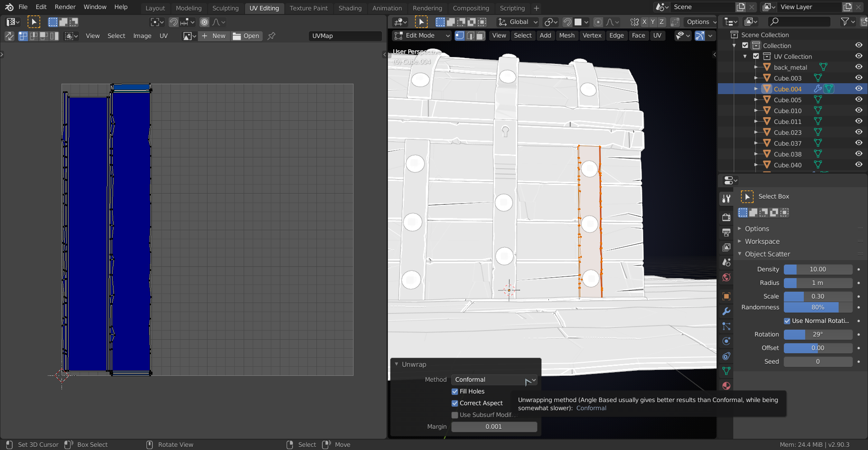Open the Face menu in 3D viewport
Screen dimensions: 868x450
[x=638, y=36]
